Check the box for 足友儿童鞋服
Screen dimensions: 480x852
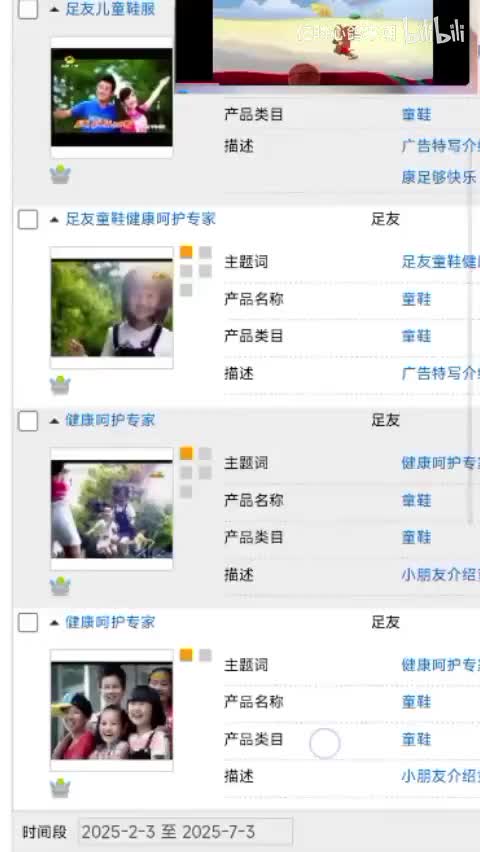pyautogui.click(x=28, y=9)
